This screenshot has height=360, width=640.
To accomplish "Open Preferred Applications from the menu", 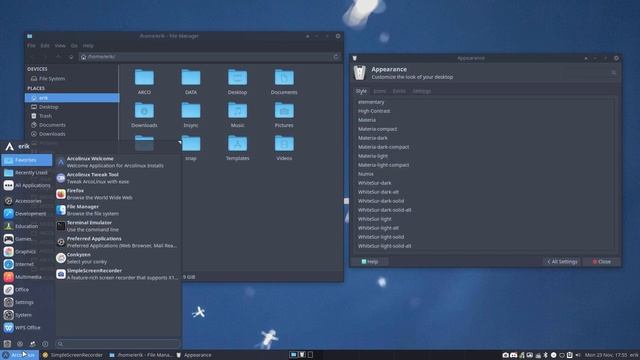I will (x=118, y=242).
